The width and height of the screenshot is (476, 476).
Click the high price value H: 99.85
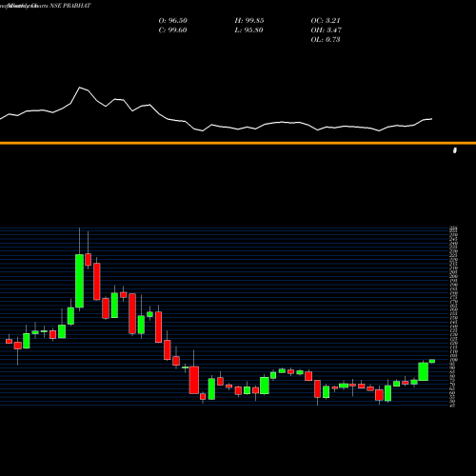[249, 21]
